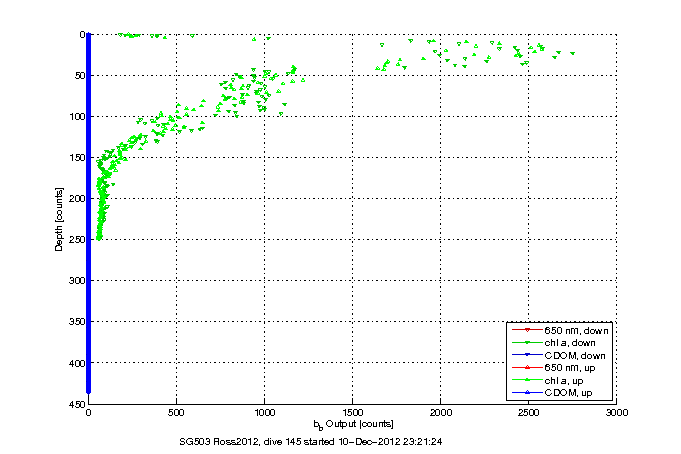Click the thick blue CDOM line
The height and width of the screenshot is (454, 681).
[89, 213]
